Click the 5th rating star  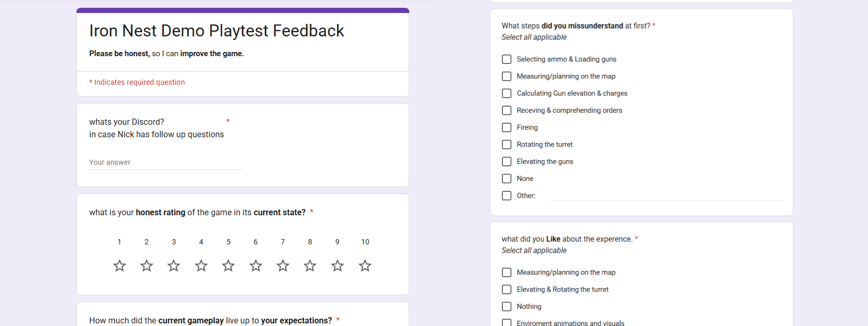(x=228, y=266)
